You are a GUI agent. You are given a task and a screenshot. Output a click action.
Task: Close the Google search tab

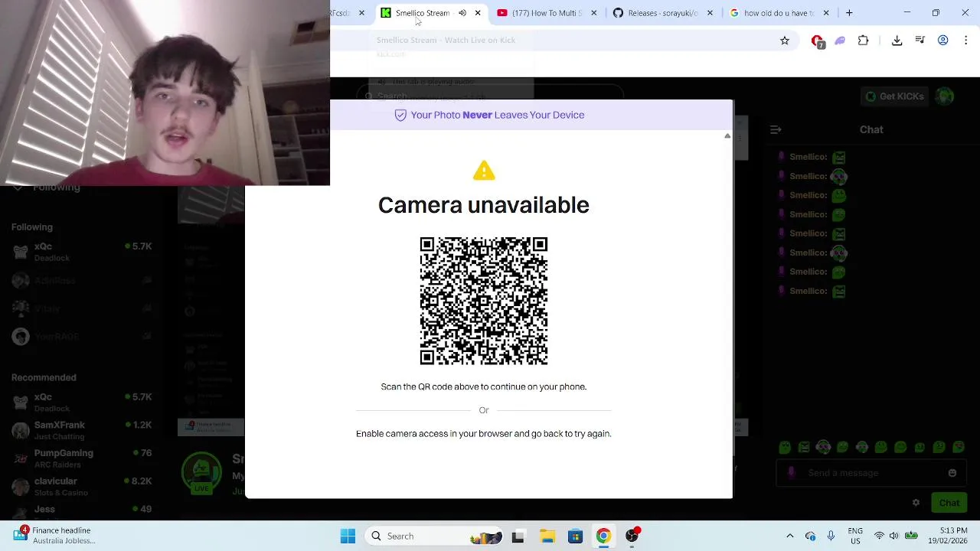[x=826, y=13]
